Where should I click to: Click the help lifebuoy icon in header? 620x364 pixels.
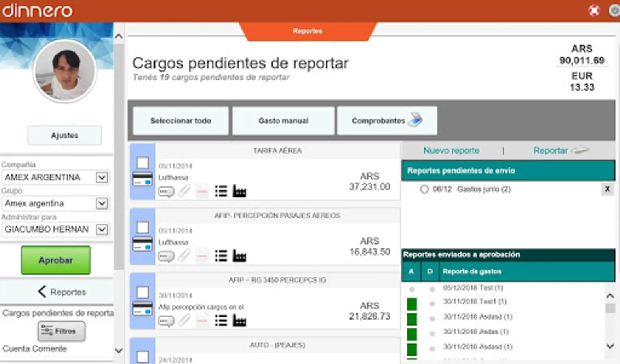pos(594,11)
